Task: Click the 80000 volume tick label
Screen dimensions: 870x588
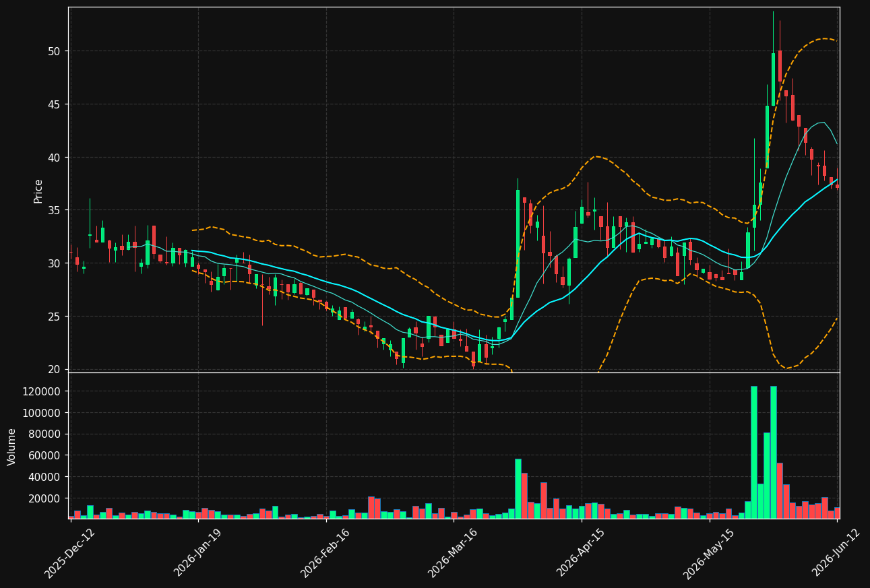Action: point(44,434)
